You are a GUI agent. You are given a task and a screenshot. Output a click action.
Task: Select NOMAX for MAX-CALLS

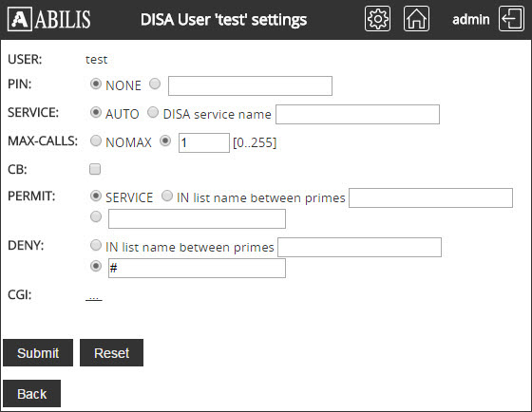click(96, 140)
